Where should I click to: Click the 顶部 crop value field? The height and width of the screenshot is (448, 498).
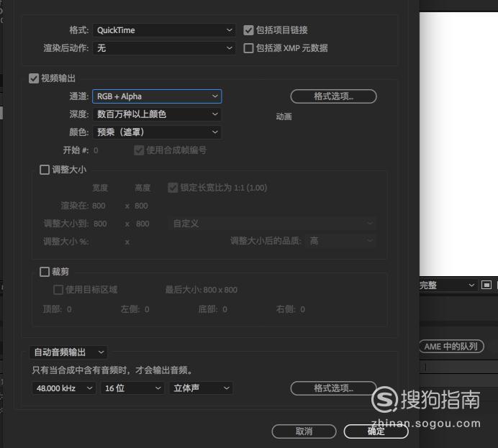(69, 309)
